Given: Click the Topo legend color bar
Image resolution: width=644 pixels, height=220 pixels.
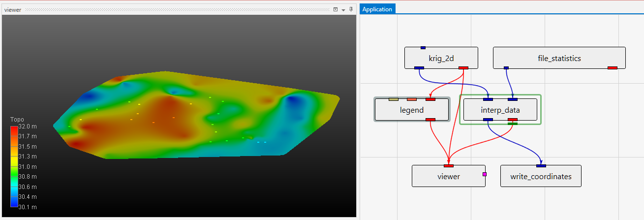Looking at the screenshot, I should pyautogui.click(x=14, y=166).
